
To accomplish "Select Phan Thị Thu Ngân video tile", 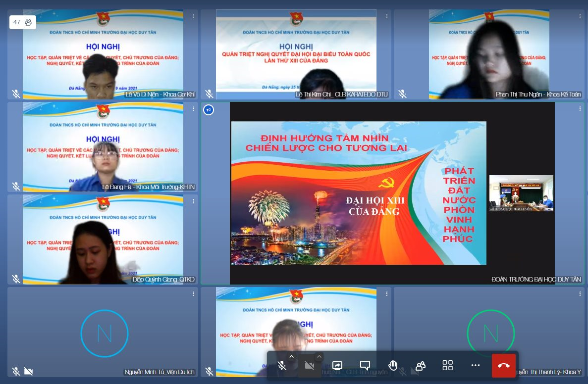I will (x=489, y=54).
